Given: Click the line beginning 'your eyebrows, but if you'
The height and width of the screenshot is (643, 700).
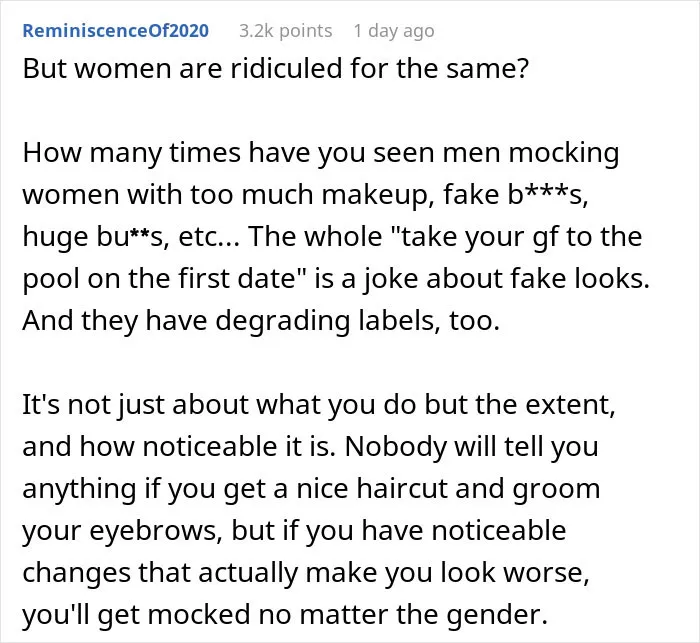Looking at the screenshot, I should (294, 530).
